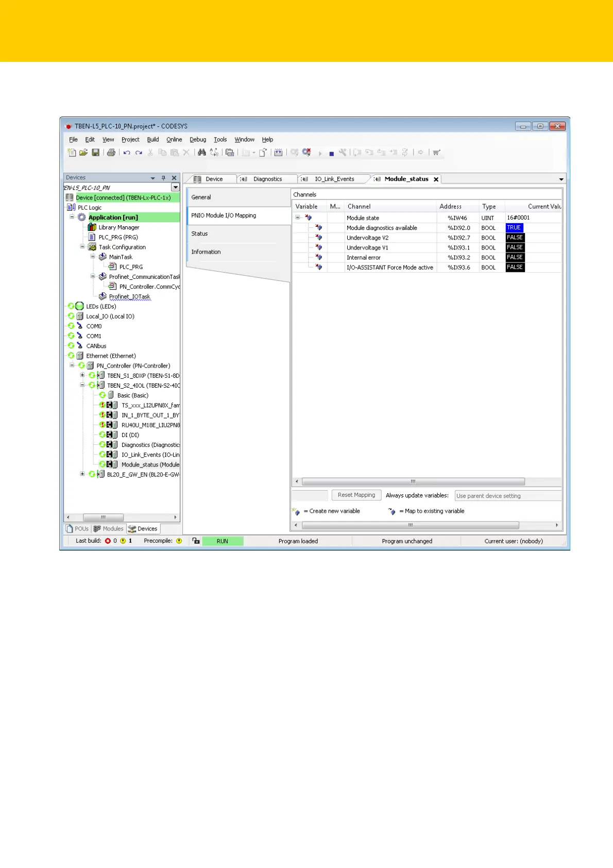The height and width of the screenshot is (868, 613).
Task: Click the Find binoculars icon
Action: point(202,153)
